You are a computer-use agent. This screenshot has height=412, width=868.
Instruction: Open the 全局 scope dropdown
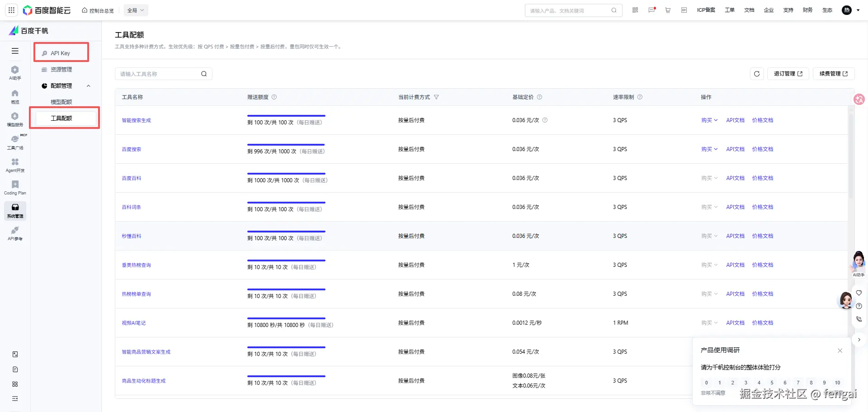136,10
